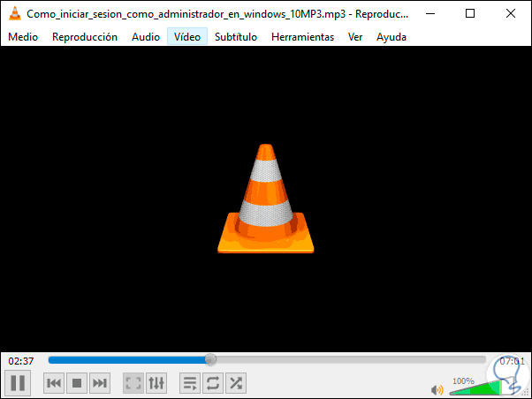Mute audio via speaker icon
Image resolution: width=532 pixels, height=399 pixels.
(x=437, y=390)
